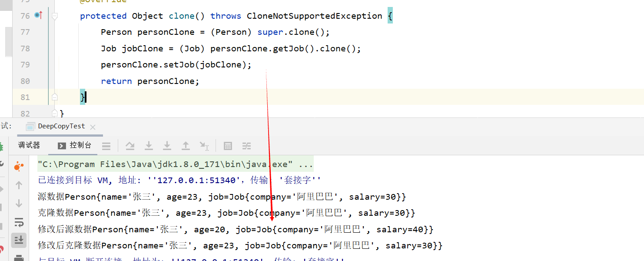Toggle the class fold marker on line 82
Screen dimensions: 644x261
pos(54,113)
